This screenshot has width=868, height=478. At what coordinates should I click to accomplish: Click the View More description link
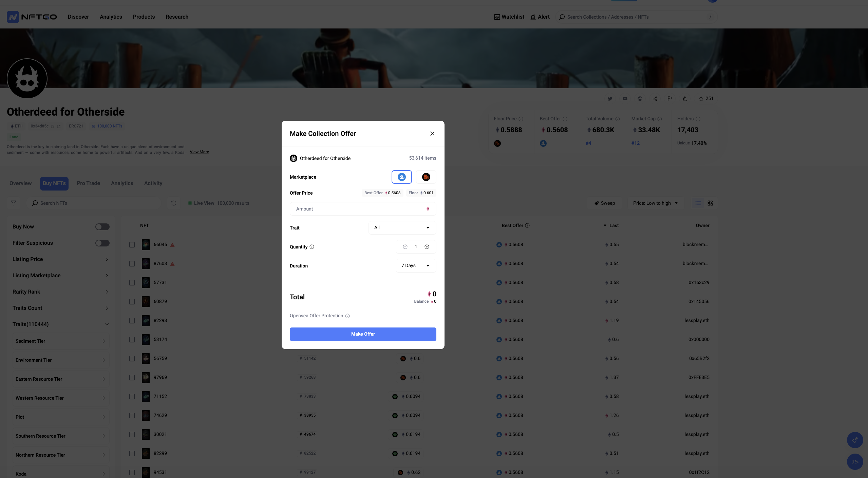pos(199,152)
